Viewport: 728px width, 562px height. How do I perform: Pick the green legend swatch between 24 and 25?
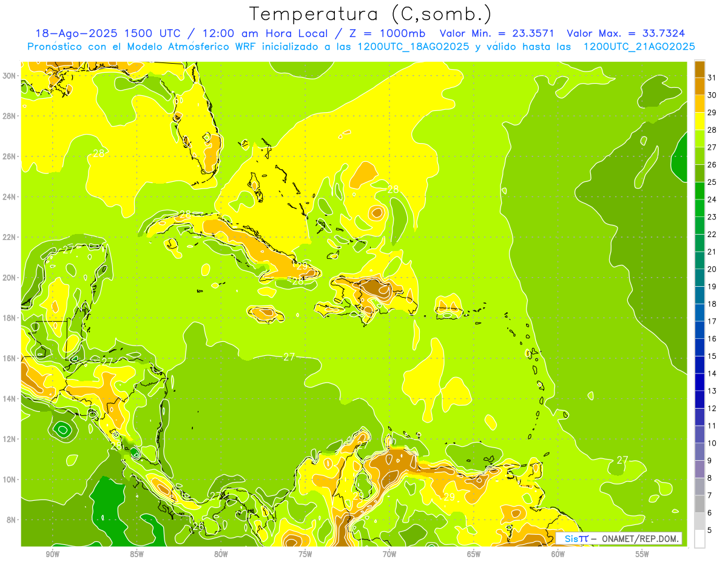699,191
